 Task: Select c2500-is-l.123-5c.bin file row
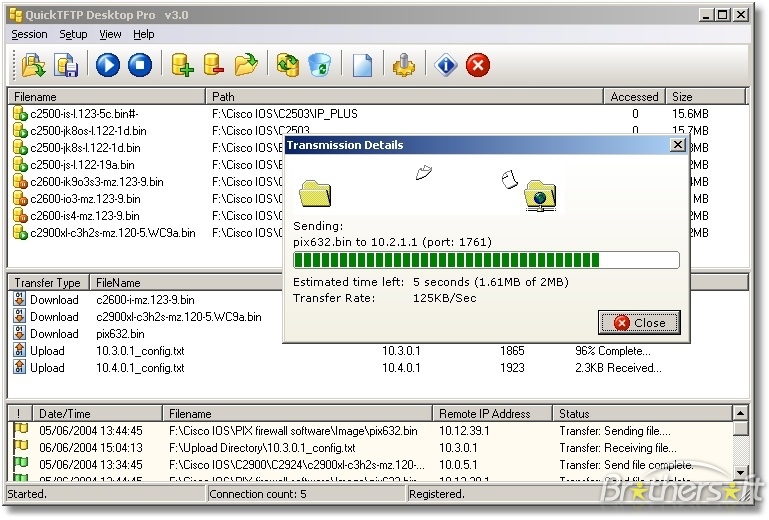click(82, 114)
